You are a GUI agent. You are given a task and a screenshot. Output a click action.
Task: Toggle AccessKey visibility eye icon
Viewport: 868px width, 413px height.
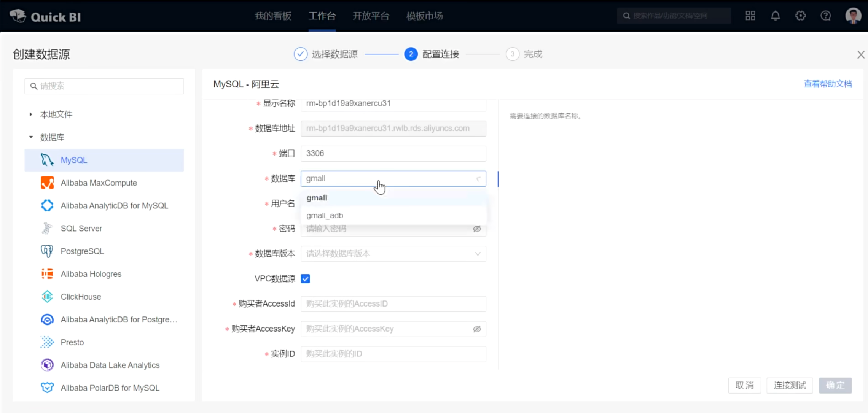tap(477, 329)
